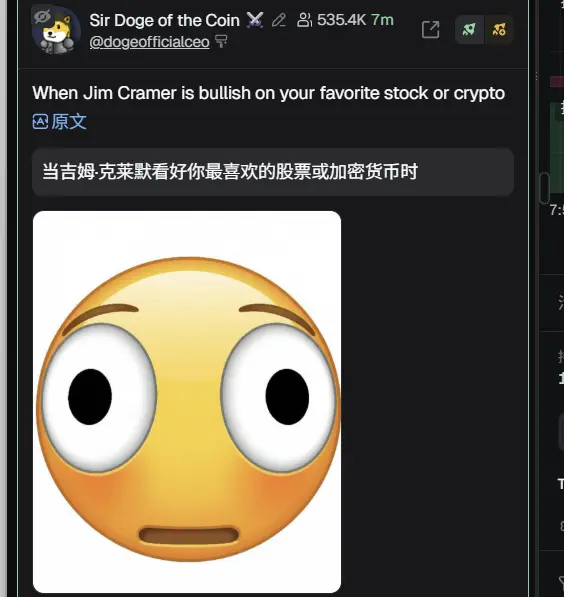This screenshot has height=597, width=564.
Task: Click the 7m post timestamp
Action: (x=382, y=20)
